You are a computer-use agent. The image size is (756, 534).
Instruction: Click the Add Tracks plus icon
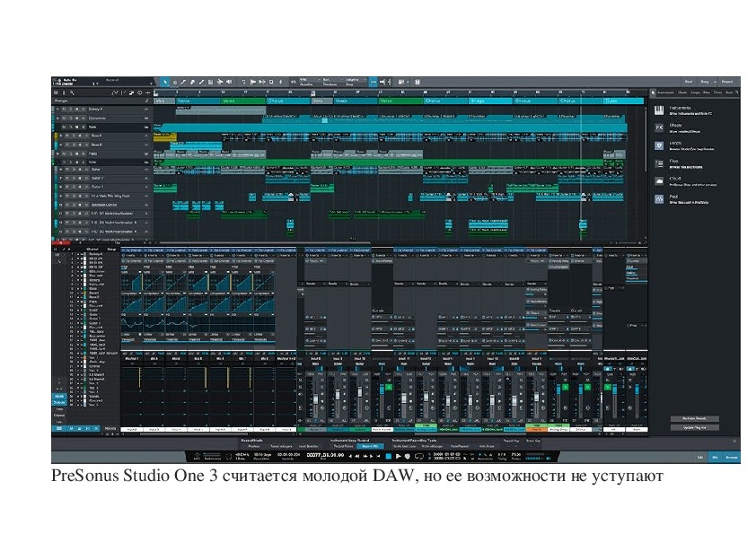(147, 92)
